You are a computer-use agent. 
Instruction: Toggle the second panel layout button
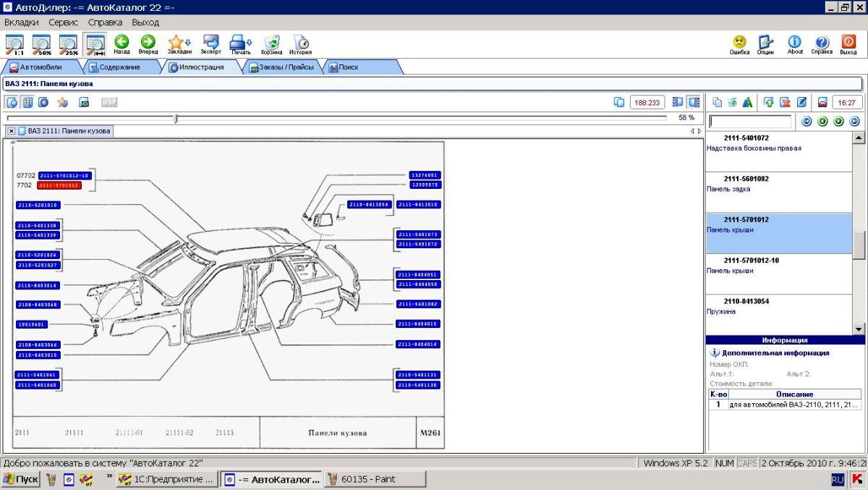(694, 102)
